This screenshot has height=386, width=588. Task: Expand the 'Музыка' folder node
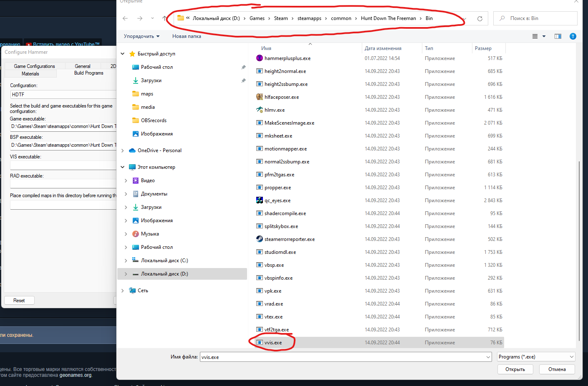point(126,234)
